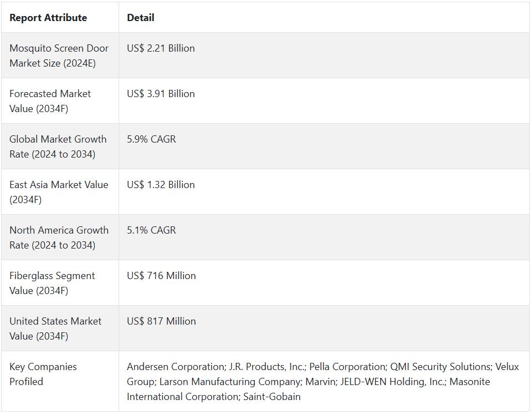
Task: Click the US$ 817 Million value
Action: pyautogui.click(x=161, y=321)
